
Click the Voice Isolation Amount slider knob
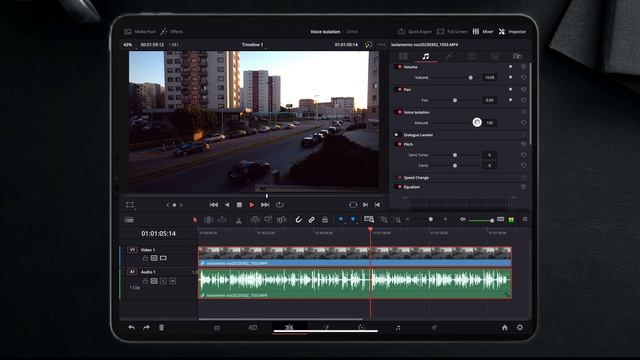[477, 122]
